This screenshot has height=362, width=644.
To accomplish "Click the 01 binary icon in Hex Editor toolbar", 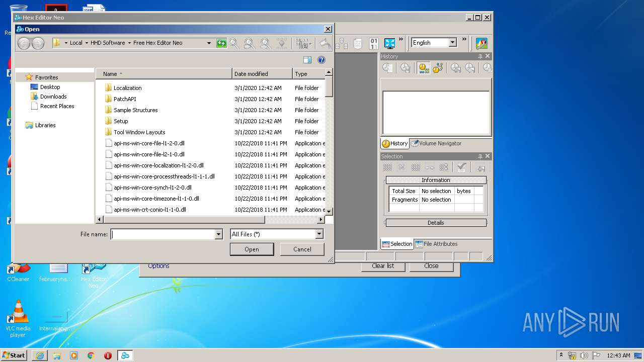I will click(374, 43).
